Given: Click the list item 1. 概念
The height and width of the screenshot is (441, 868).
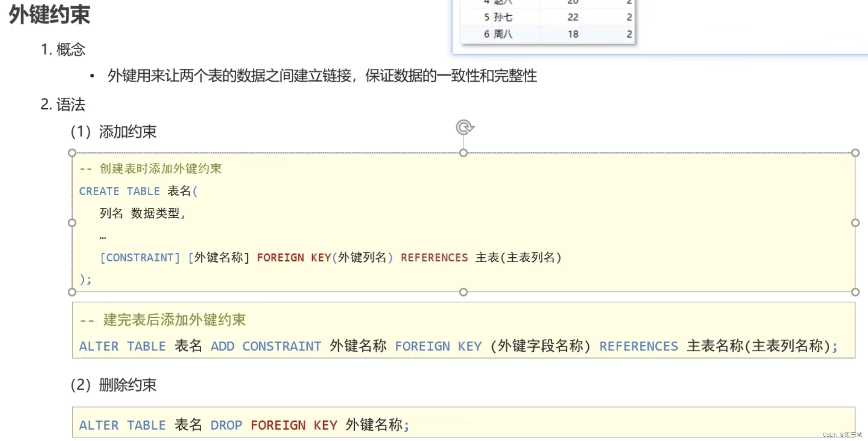Looking at the screenshot, I should (63, 50).
